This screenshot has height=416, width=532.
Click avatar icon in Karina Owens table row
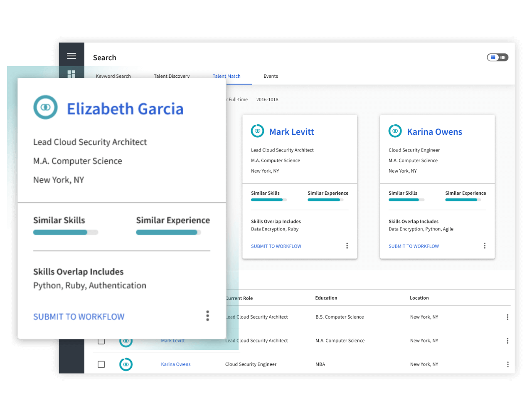(x=126, y=364)
